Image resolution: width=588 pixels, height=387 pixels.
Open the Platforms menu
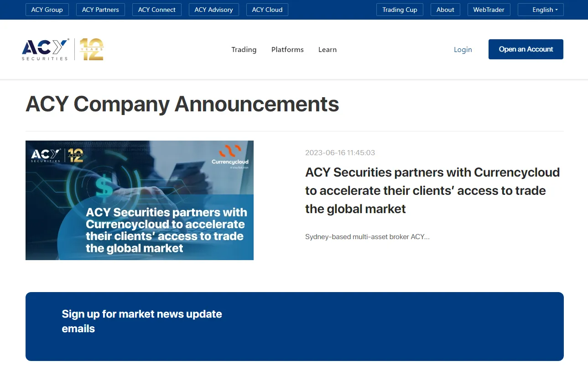coord(287,50)
